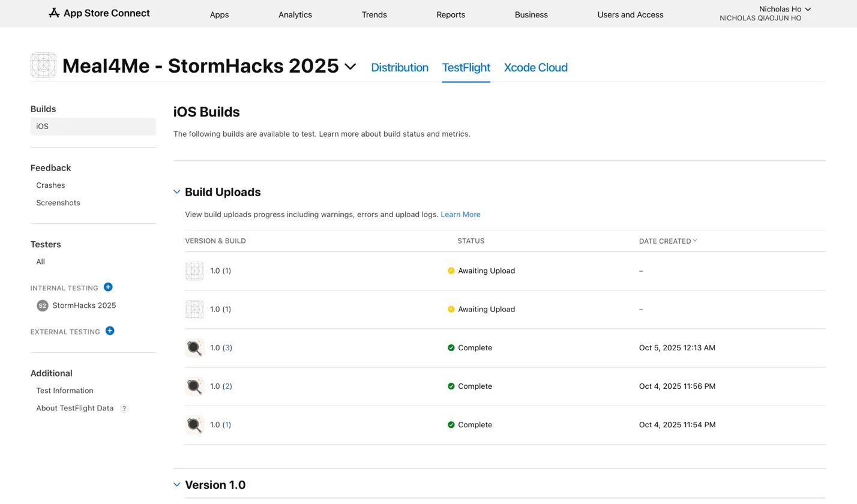Screen dimensions: 857x504
Task: Open build number 3 link
Action: 227,348
